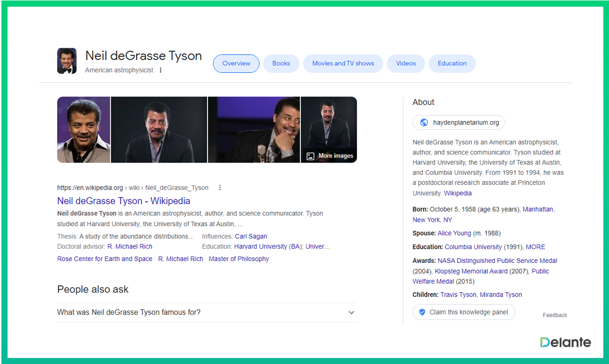Screen dimensions: 609x364
Task: Switch to the Books tab
Action: (x=281, y=63)
